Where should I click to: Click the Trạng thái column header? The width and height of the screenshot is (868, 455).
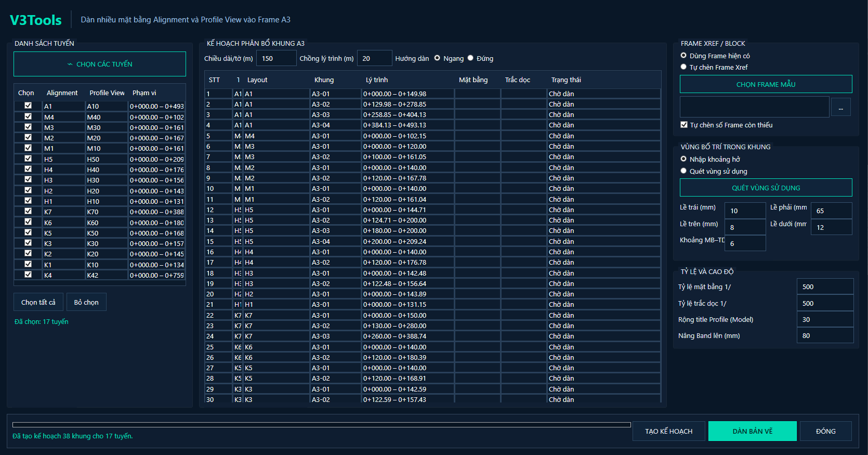[566, 80]
